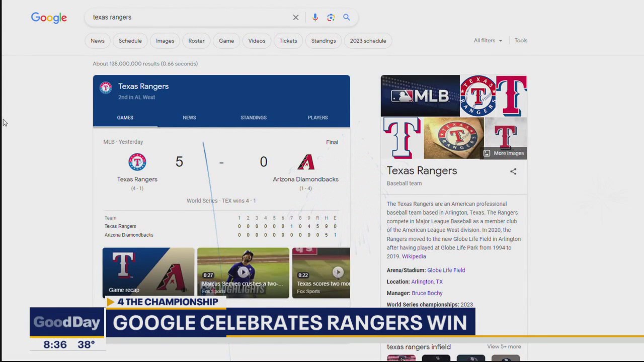Click the search magnifier icon
This screenshot has height=362, width=644.
point(346,17)
